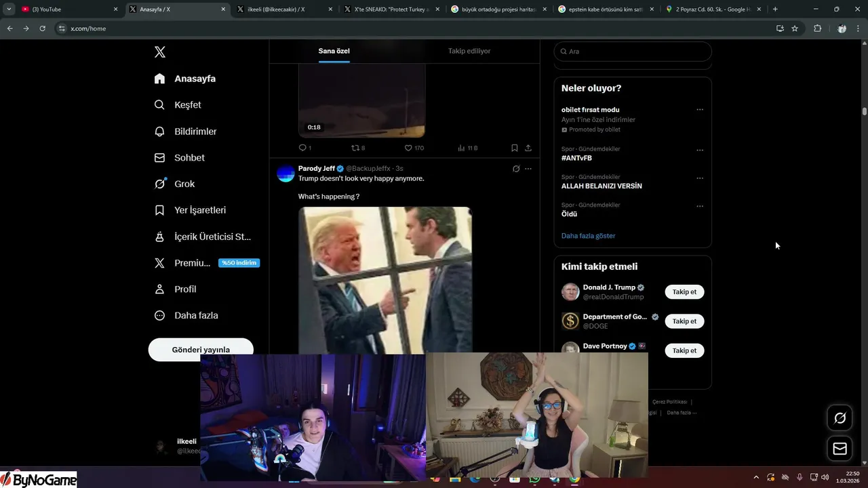Open a new browser tab
868x488 pixels.
click(775, 9)
